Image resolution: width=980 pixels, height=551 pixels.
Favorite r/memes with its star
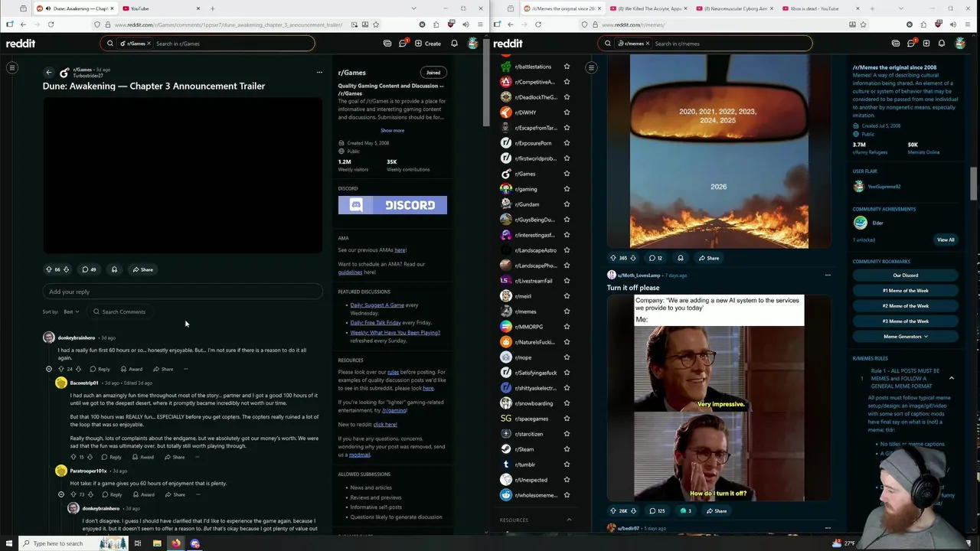click(x=567, y=311)
